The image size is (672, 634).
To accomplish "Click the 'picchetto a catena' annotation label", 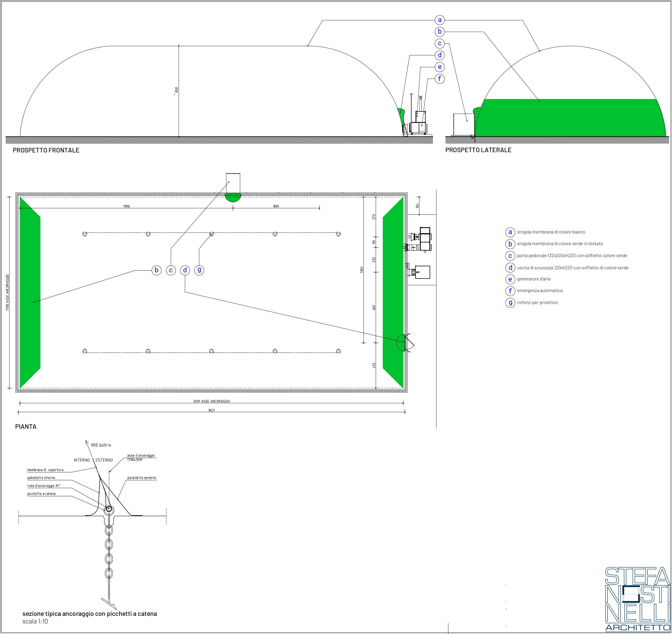I will pyautogui.click(x=41, y=494).
